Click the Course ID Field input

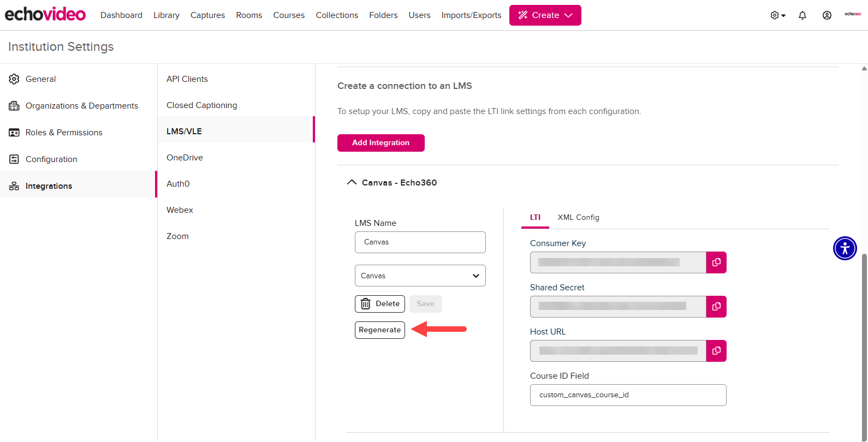(x=628, y=395)
